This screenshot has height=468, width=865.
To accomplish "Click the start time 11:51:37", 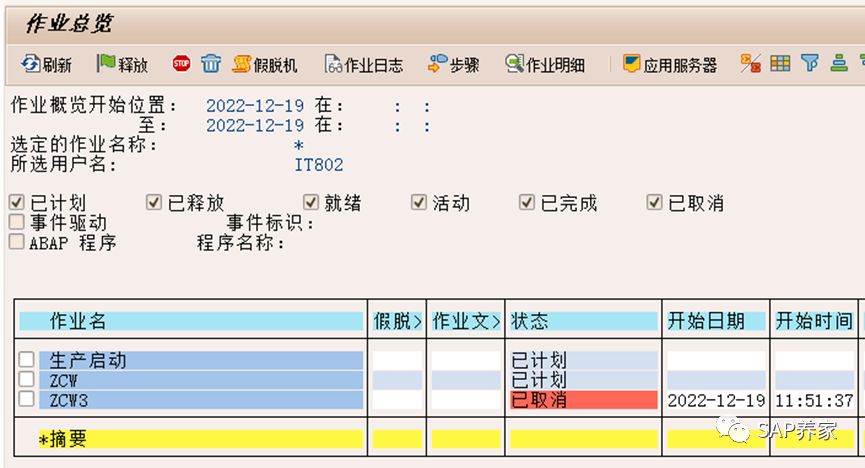I will click(814, 400).
